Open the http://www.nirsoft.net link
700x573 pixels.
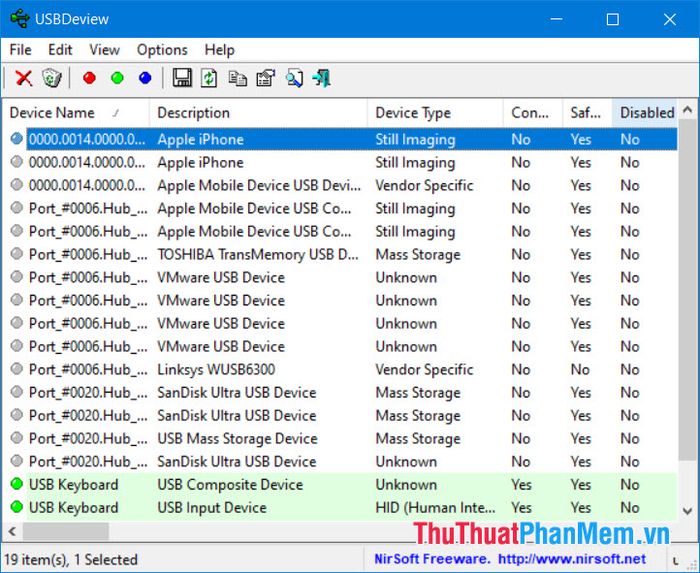pos(572,559)
